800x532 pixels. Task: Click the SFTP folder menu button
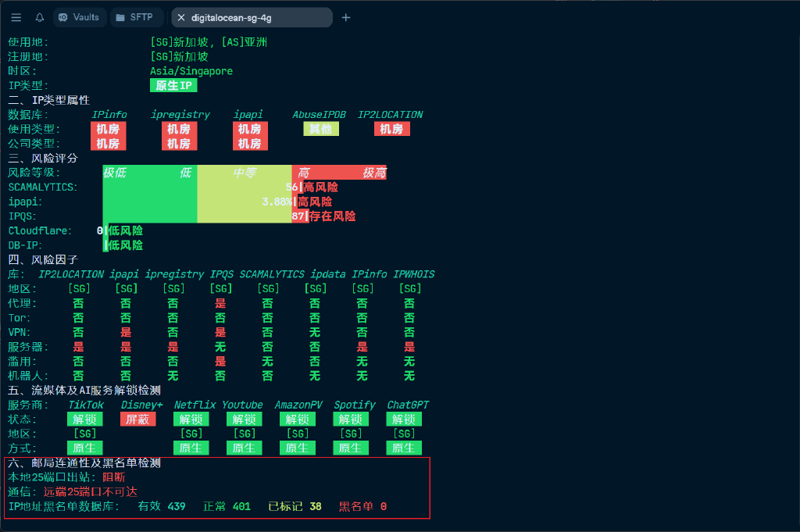tap(136, 17)
